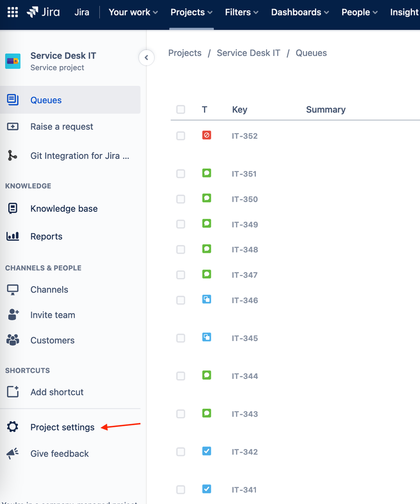Image resolution: width=420 pixels, height=504 pixels.
Task: Click the blue issue type icon for IT-345
Action: [x=206, y=337]
